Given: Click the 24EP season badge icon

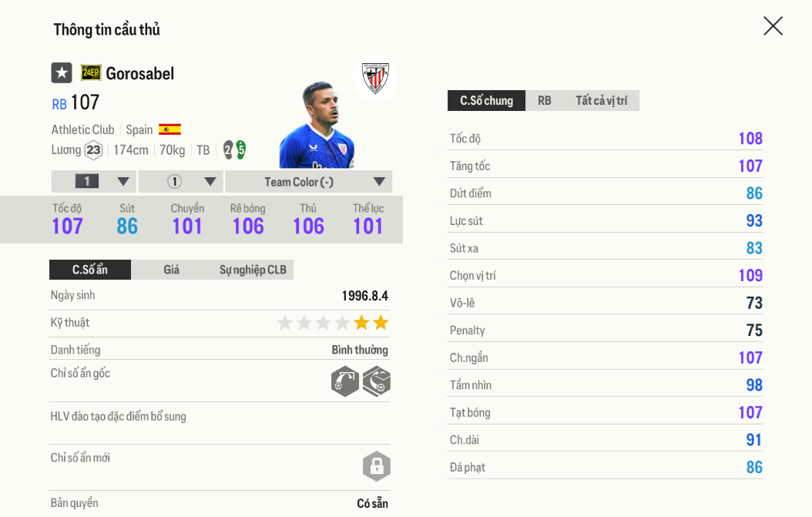Looking at the screenshot, I should (91, 73).
